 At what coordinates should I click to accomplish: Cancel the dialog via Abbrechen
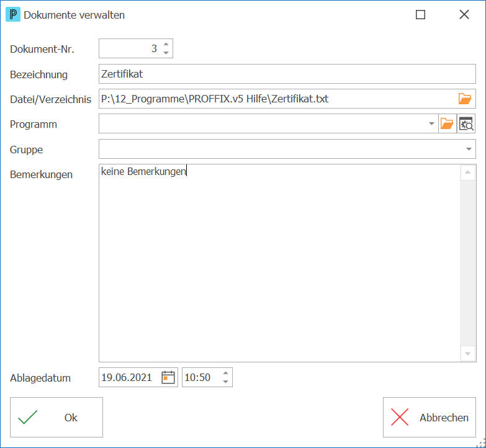[430, 418]
